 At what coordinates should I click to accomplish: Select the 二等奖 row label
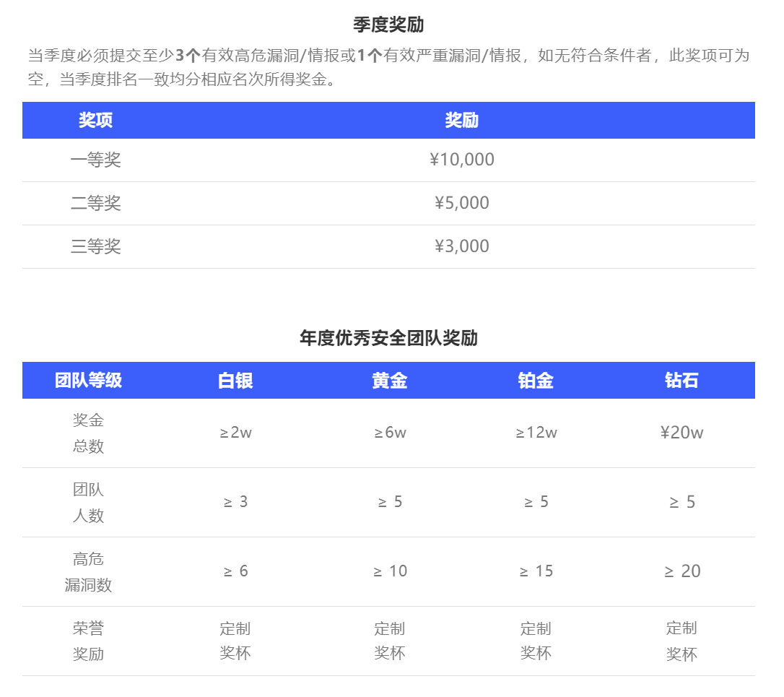click(x=95, y=203)
